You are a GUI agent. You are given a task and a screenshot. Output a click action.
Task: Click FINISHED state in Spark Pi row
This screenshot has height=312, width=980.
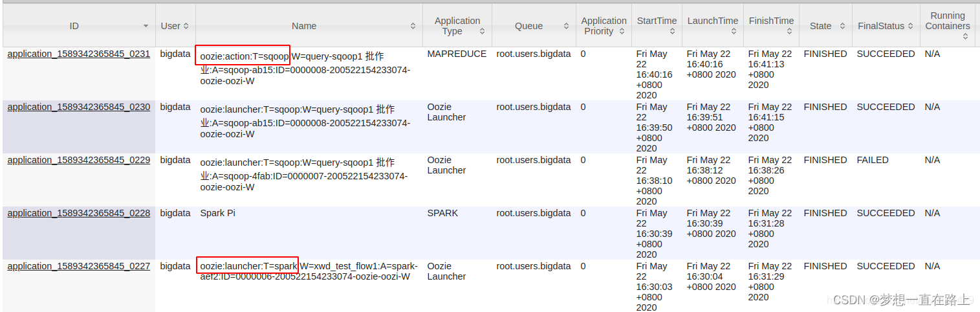coord(825,213)
